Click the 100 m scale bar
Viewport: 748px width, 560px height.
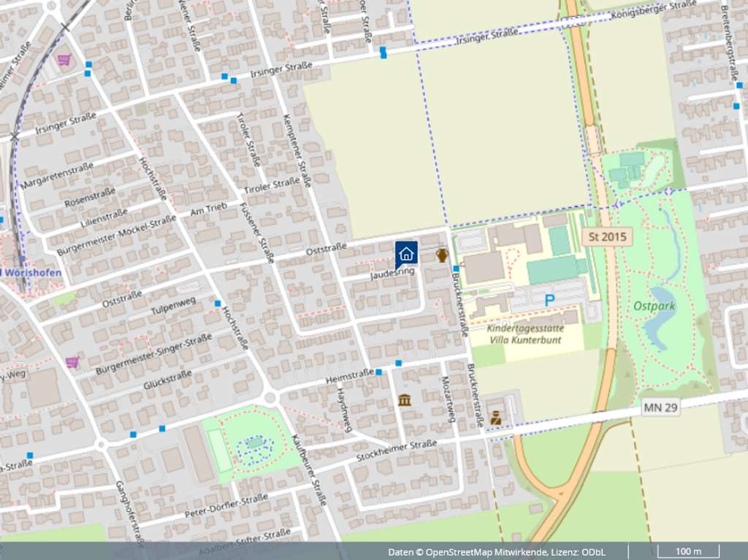tap(688, 551)
